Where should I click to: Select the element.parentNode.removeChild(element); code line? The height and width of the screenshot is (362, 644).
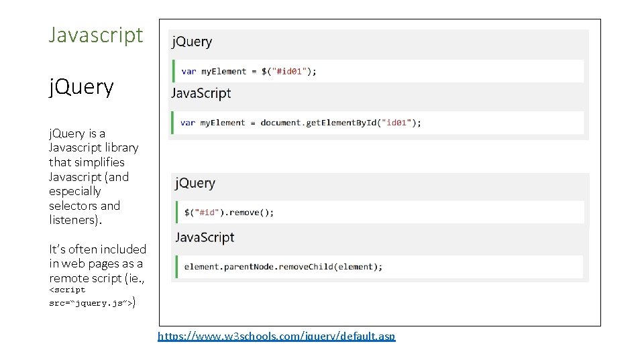[283, 267]
